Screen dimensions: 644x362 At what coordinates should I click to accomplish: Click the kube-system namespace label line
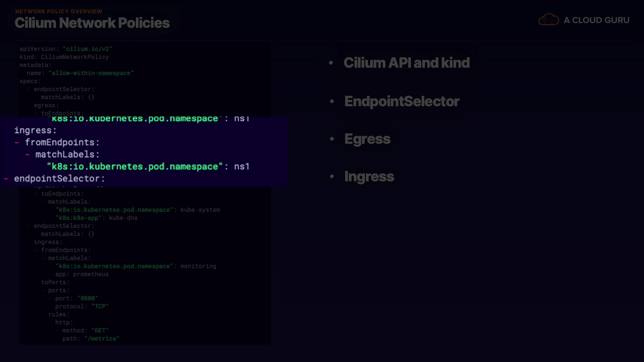[x=138, y=210]
